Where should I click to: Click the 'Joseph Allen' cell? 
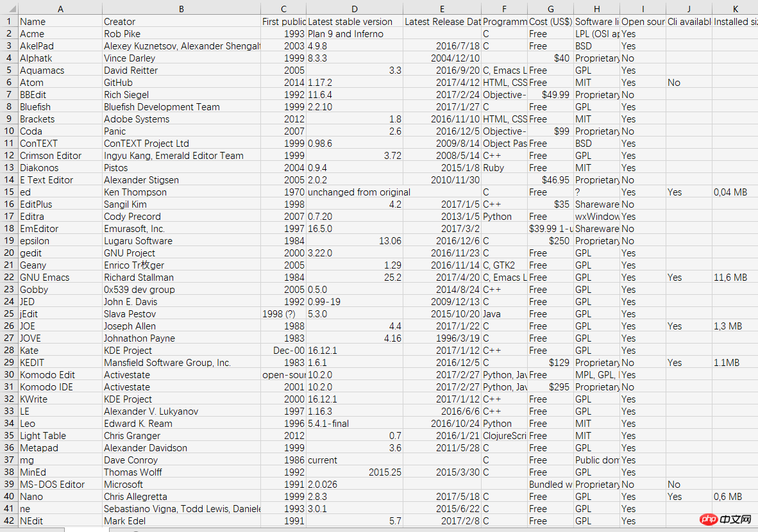181,326
